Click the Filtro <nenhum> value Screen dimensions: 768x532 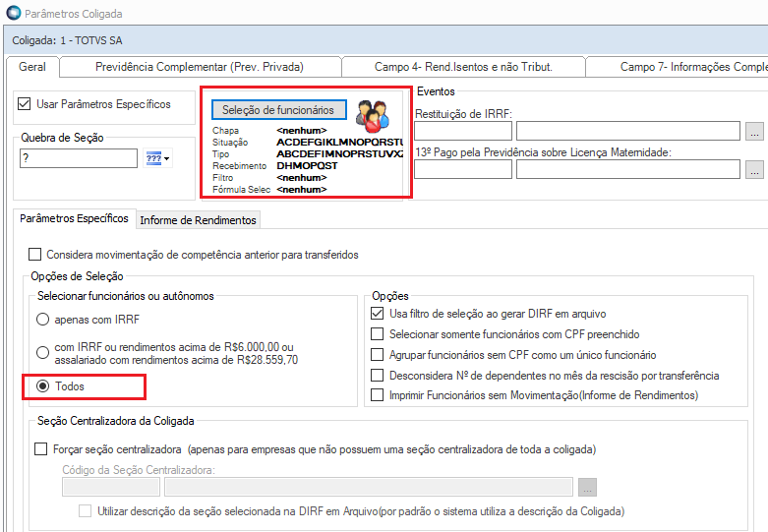pos(302,177)
